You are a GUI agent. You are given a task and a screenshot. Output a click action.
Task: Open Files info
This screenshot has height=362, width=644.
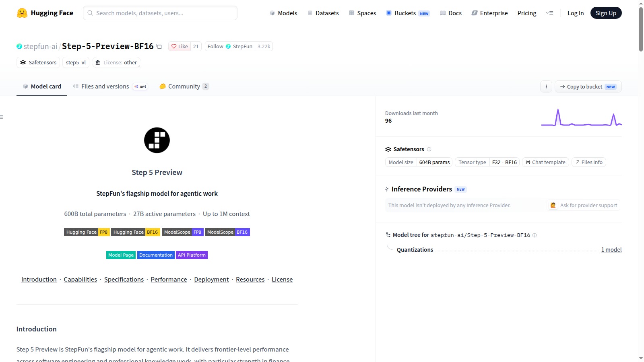tap(588, 162)
